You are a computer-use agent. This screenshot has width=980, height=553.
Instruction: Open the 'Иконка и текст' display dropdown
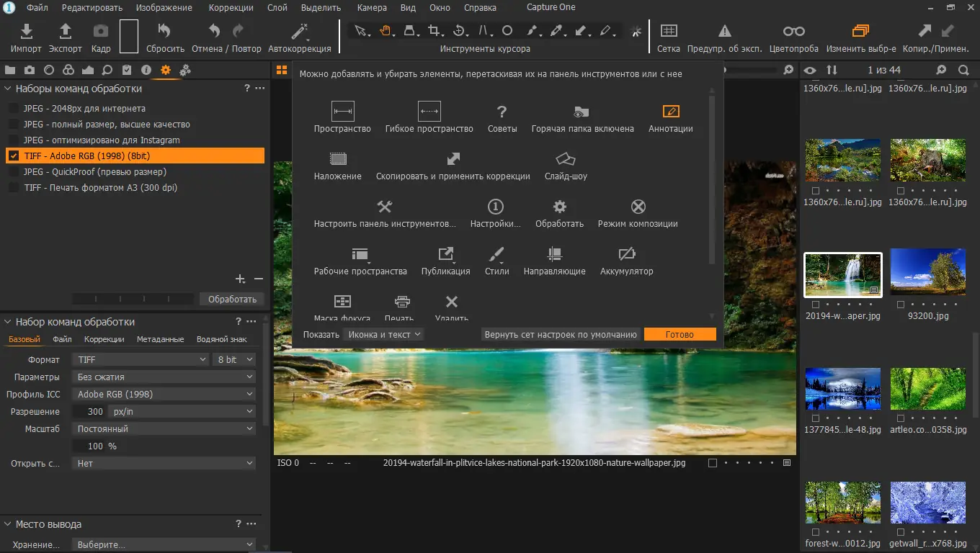coord(383,334)
